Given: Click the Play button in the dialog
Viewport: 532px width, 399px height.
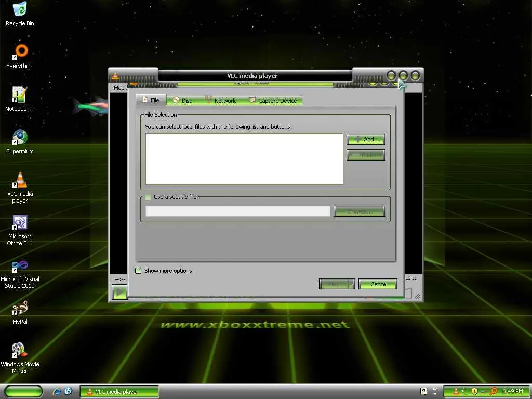Looking at the screenshot, I should click(x=334, y=284).
